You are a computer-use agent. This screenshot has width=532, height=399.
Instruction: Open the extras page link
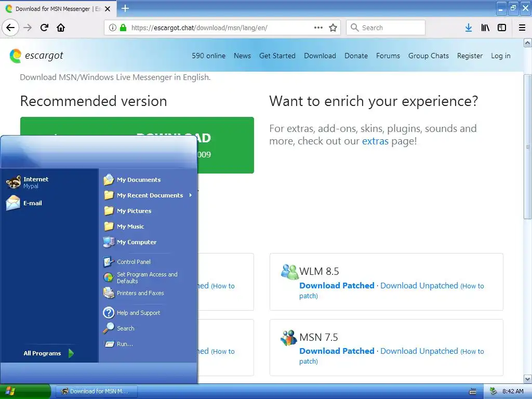tap(375, 141)
